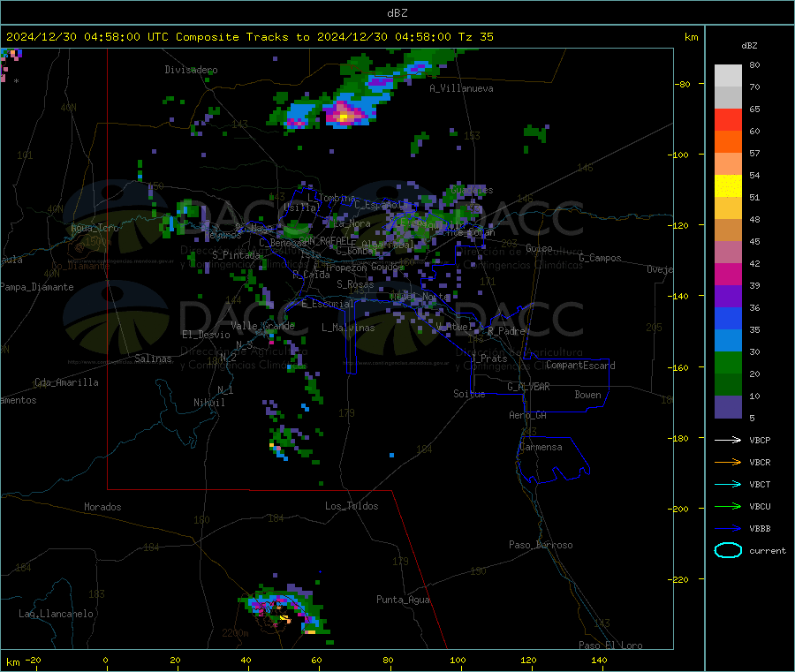The width and height of the screenshot is (795, 672).
Task: Select the yellow 51-54 dBZ legend swatch
Action: pos(728,186)
